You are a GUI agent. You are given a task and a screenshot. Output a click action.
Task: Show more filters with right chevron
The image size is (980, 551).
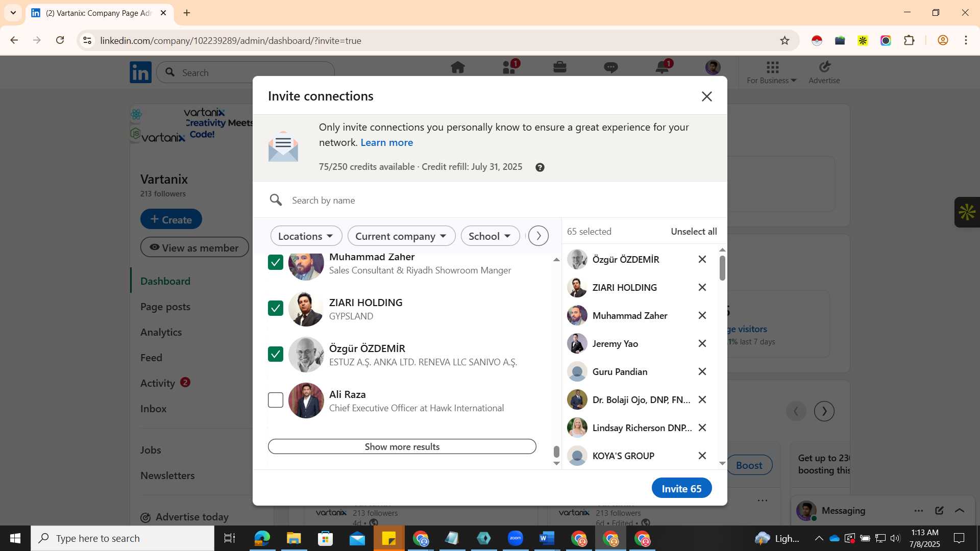coord(538,236)
